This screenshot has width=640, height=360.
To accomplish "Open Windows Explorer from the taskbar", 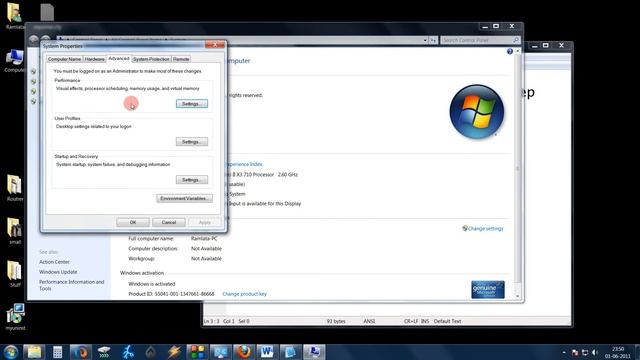I will (x=34, y=352).
